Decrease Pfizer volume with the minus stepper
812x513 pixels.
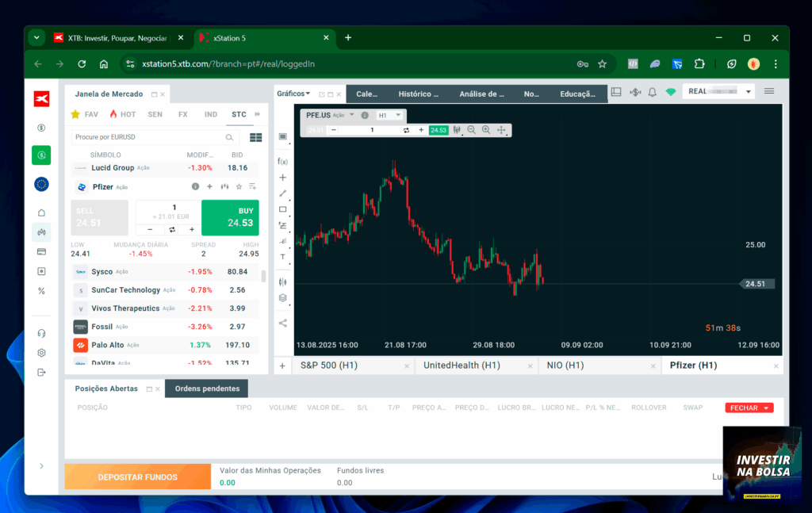tap(150, 229)
